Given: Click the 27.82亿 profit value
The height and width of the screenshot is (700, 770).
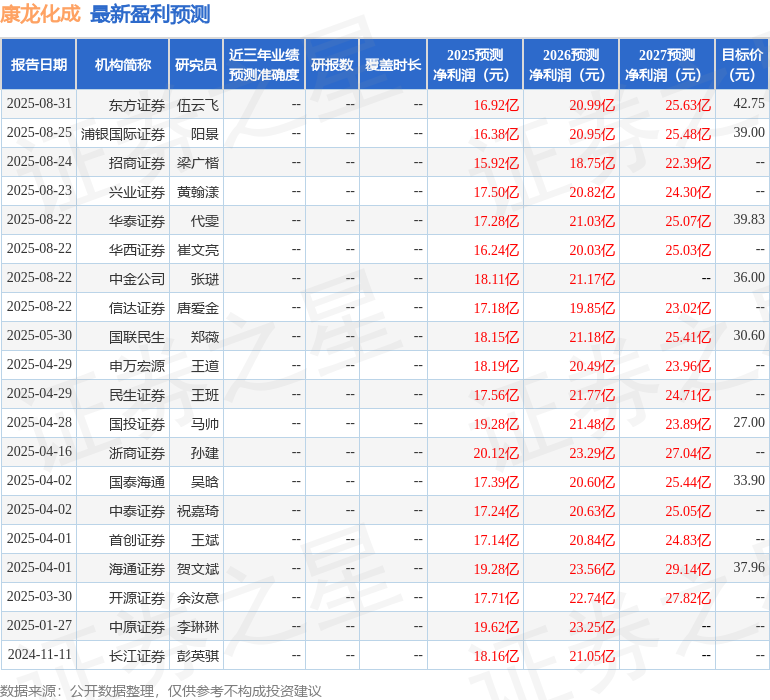Looking at the screenshot, I should (x=688, y=598).
